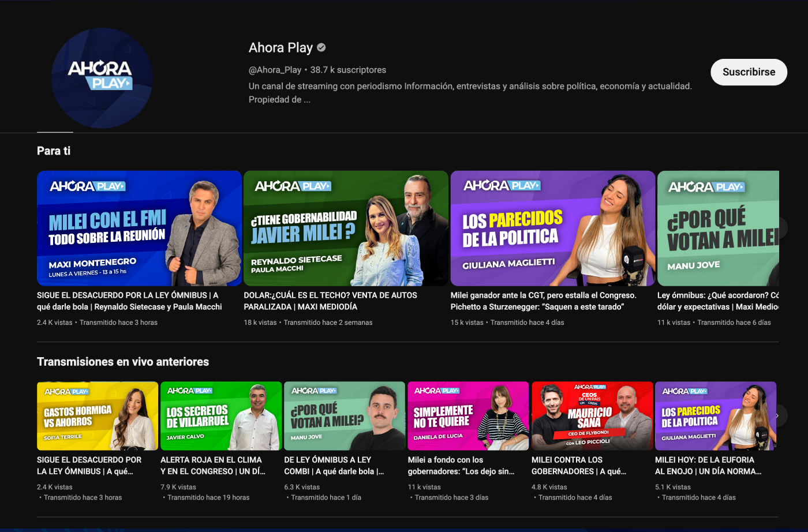Open the 'Milei con el FMI' thumbnail

[139, 228]
